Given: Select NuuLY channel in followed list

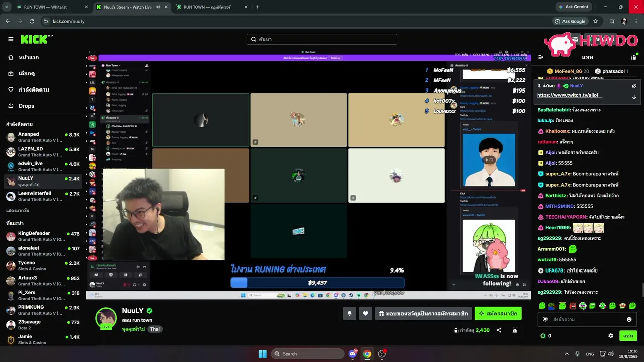Looking at the screenshot, I should [x=43, y=181].
